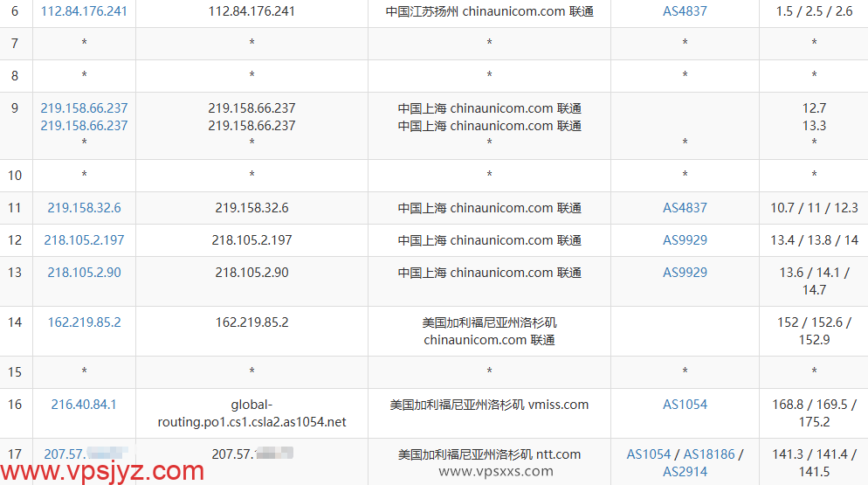Select hostname text 219.158.32.6 in hop 11
This screenshot has width=868, height=485.
click(251, 208)
